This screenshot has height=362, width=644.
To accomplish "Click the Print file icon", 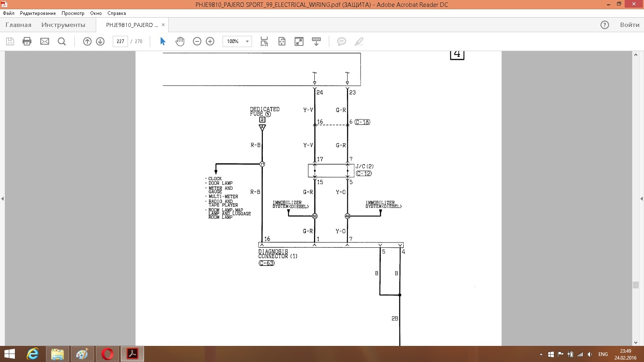I will click(x=27, y=41).
